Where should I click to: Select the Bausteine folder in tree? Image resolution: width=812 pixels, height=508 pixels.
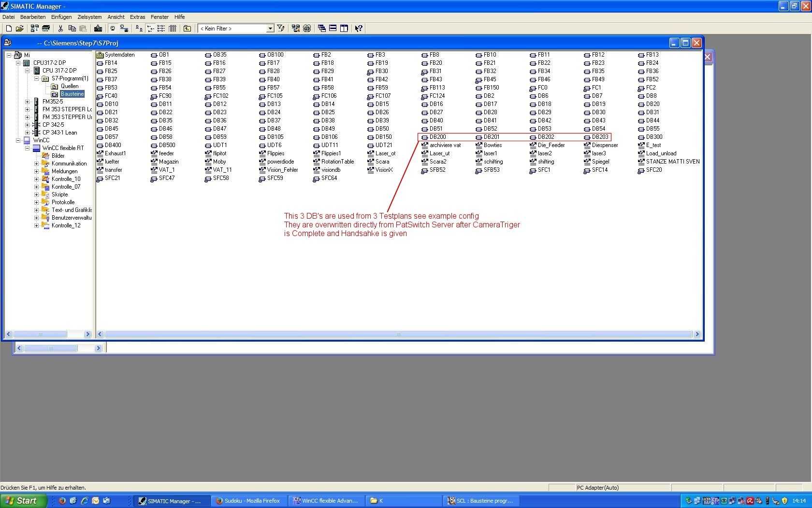[72, 94]
